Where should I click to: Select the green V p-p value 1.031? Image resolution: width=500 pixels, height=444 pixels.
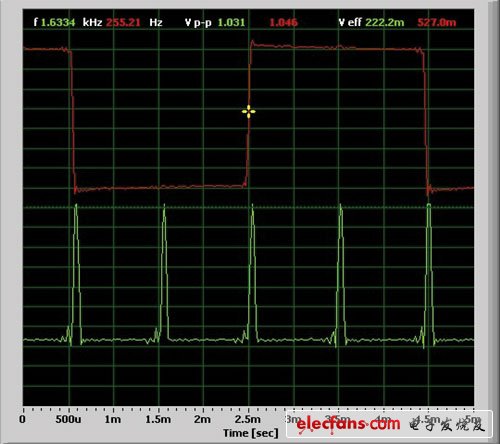pyautogui.click(x=231, y=22)
